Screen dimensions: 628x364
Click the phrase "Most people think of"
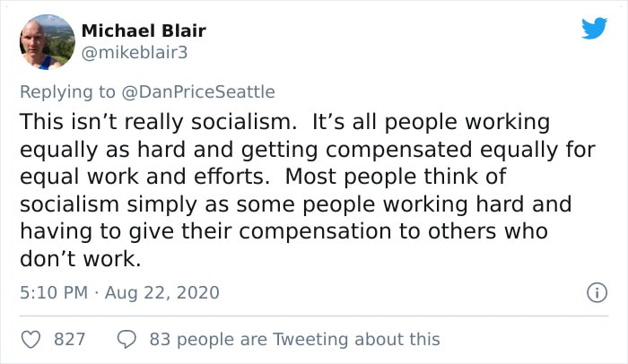click(x=396, y=177)
